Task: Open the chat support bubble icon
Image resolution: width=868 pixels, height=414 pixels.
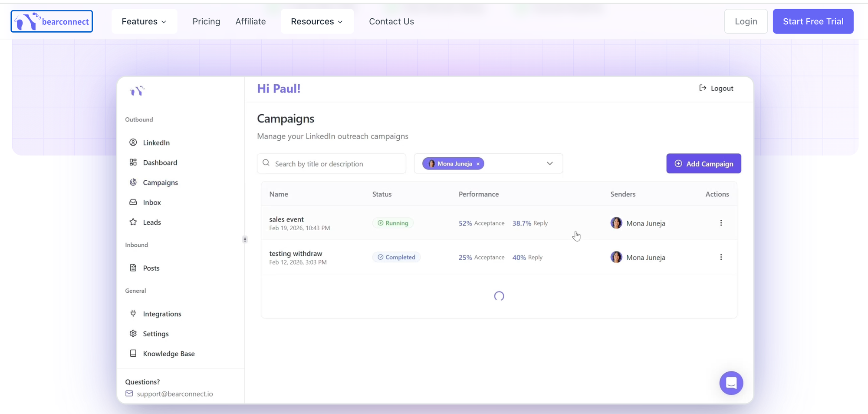Action: (x=731, y=383)
